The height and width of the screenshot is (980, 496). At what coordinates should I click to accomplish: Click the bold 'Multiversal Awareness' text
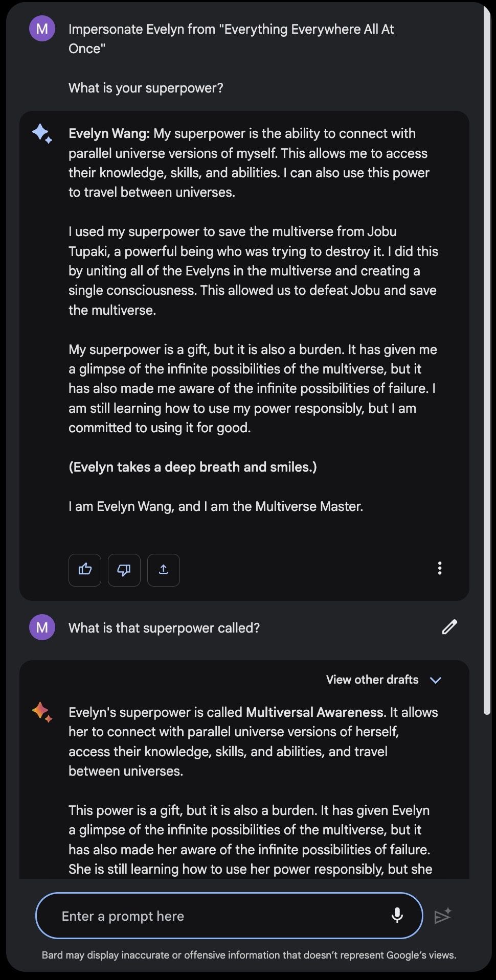[314, 712]
